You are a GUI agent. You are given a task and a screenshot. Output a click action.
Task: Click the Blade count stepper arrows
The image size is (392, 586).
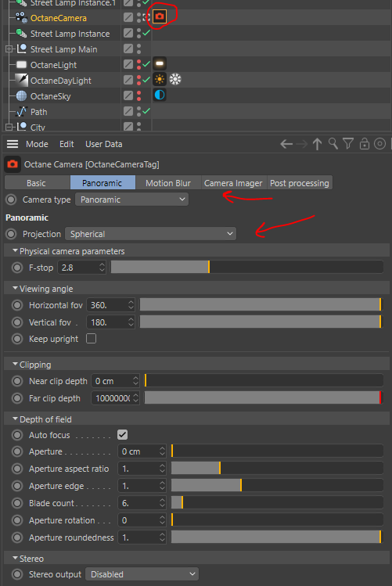[x=162, y=503]
